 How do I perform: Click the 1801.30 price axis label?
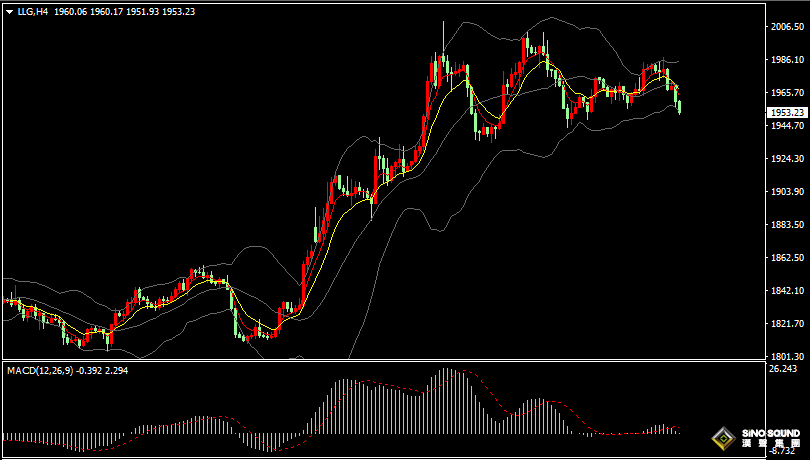(788, 356)
